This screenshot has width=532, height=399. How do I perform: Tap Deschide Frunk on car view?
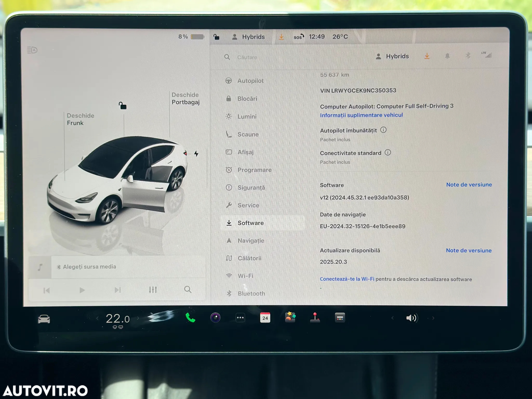tap(80, 119)
